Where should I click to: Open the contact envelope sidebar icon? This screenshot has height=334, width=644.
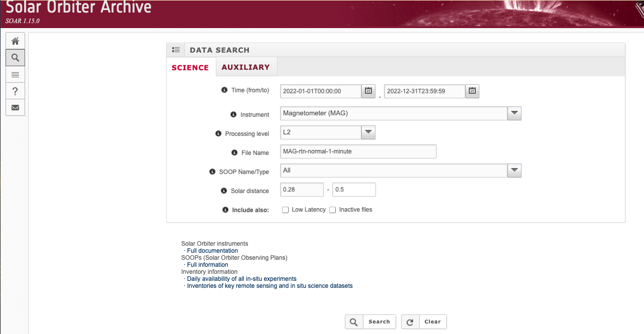pos(15,107)
